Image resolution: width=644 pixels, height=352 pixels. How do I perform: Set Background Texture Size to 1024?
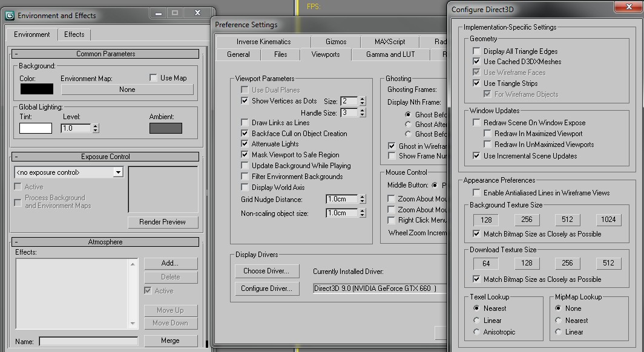(608, 220)
